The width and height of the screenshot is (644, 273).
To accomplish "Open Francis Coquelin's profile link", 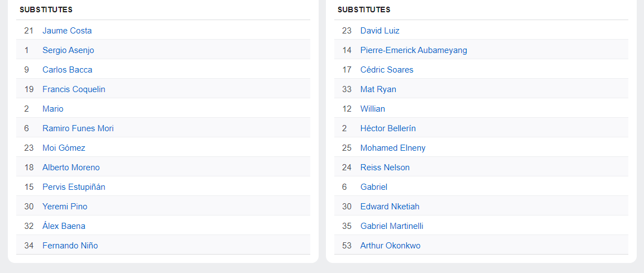I will 74,89.
